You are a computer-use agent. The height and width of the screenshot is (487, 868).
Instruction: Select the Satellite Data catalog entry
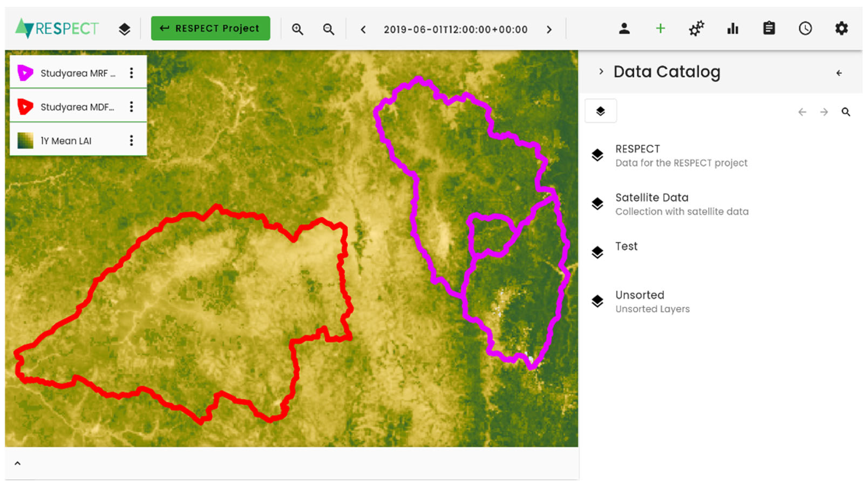(x=652, y=198)
